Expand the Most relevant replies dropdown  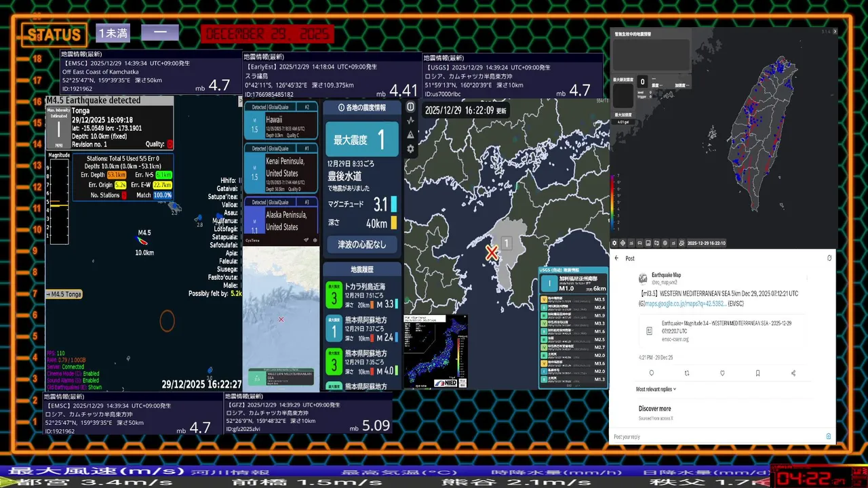point(656,389)
